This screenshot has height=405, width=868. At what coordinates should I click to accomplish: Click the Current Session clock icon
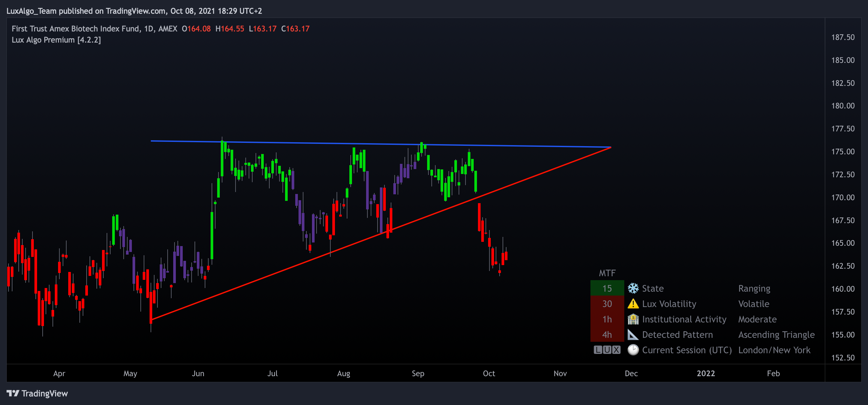click(633, 350)
